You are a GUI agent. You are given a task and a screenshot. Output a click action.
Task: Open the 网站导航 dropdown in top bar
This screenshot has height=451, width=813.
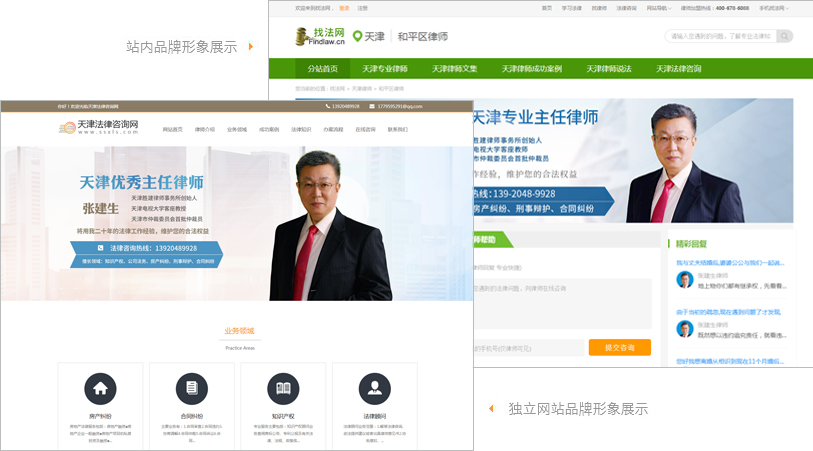(658, 8)
